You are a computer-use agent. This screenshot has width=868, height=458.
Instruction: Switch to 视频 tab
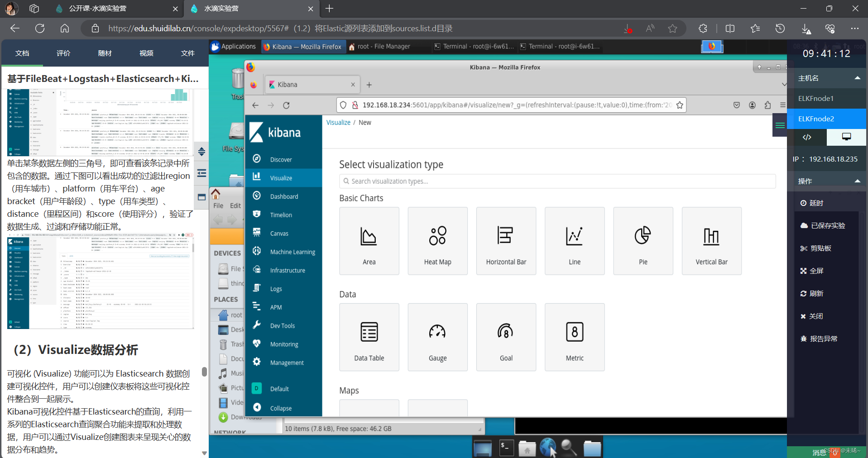coord(146,53)
